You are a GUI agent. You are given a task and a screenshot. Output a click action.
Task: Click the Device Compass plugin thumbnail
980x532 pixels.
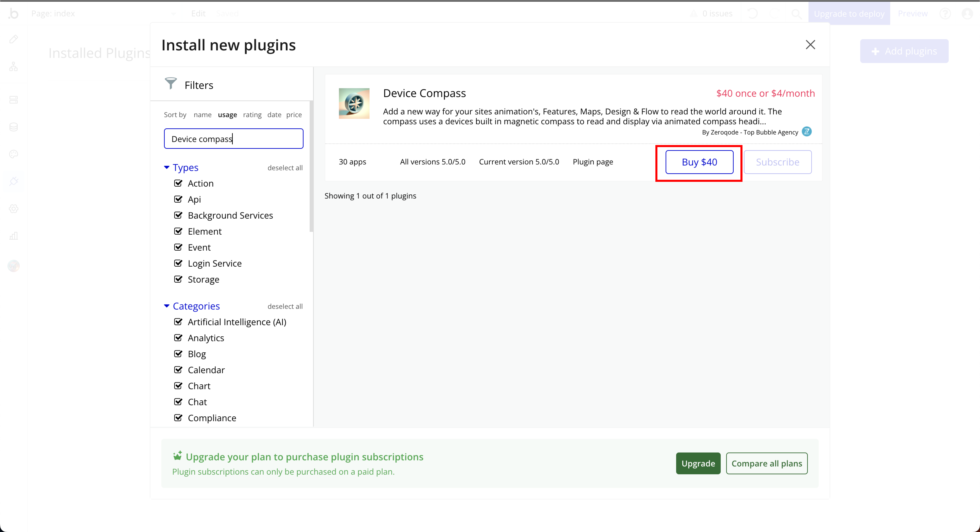click(x=354, y=103)
